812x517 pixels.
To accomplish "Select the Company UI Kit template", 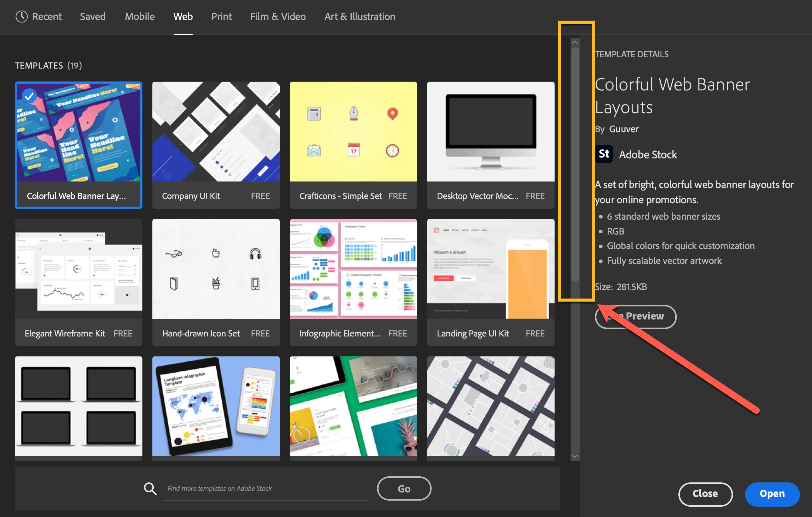I will click(x=216, y=145).
